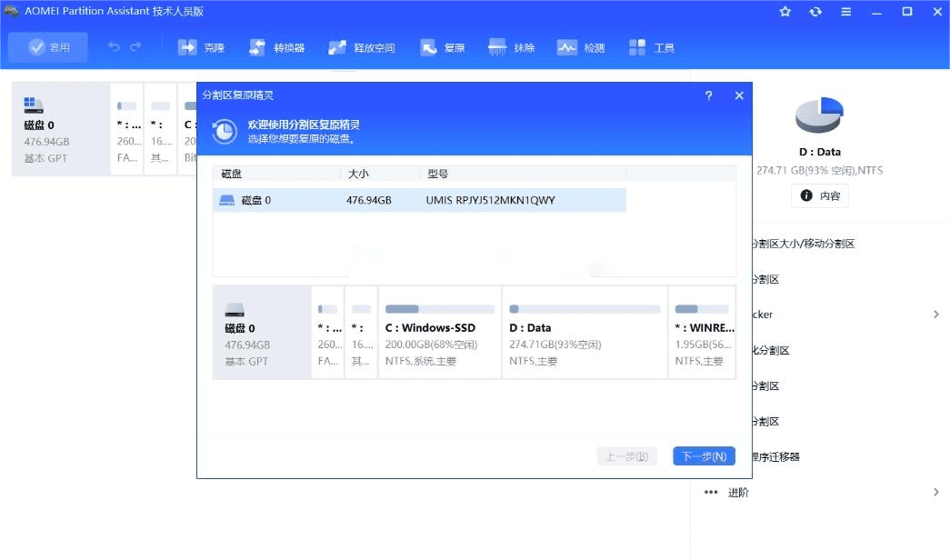Open the Tools (工具) toolbar menu

click(651, 47)
